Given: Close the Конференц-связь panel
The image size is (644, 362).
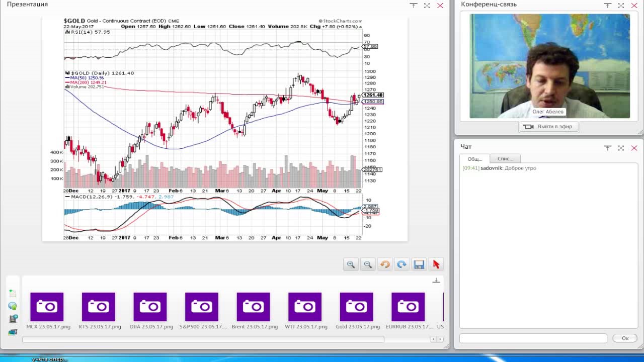Looking at the screenshot, I should click(x=634, y=6).
